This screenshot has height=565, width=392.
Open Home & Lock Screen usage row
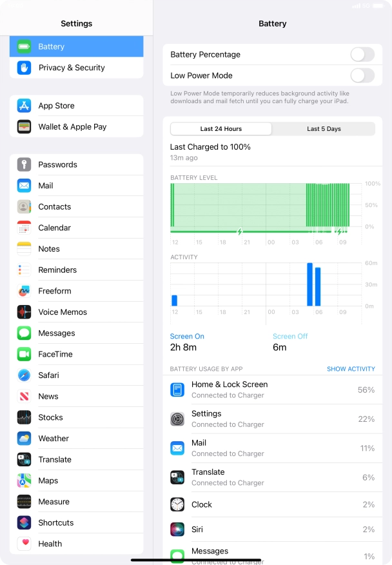pyautogui.click(x=272, y=390)
